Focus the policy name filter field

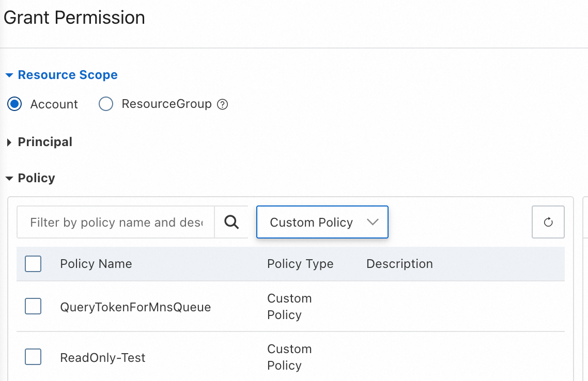click(x=116, y=223)
